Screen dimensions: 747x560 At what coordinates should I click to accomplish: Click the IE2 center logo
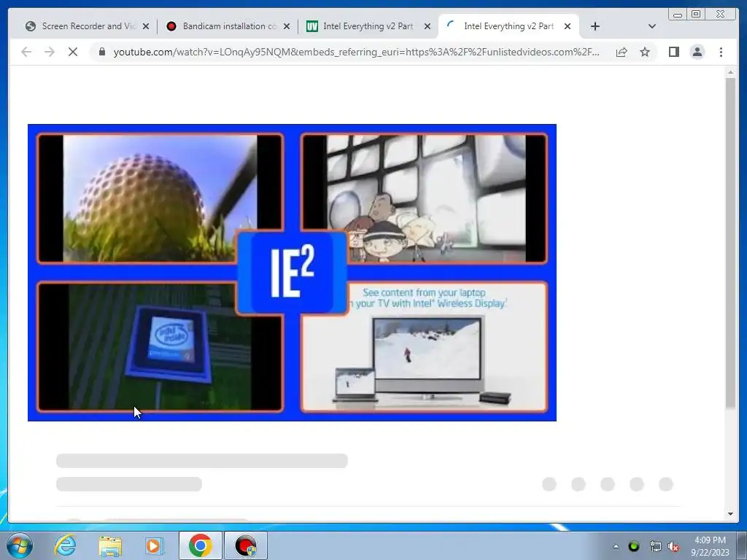coord(292,273)
